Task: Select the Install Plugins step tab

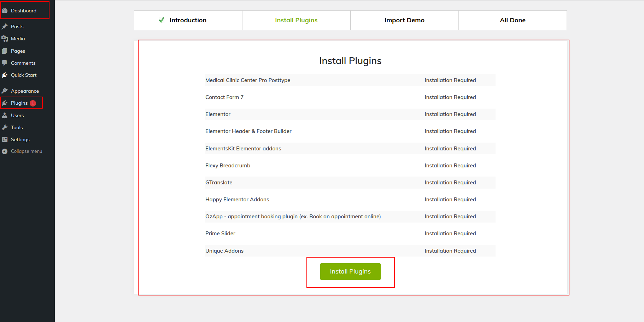Action: coord(296,20)
